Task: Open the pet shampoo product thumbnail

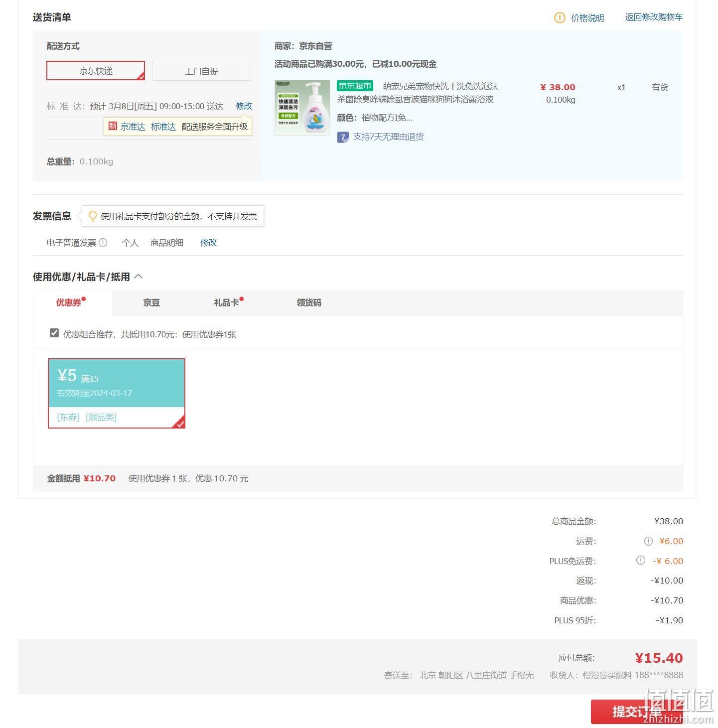Action: (302, 108)
